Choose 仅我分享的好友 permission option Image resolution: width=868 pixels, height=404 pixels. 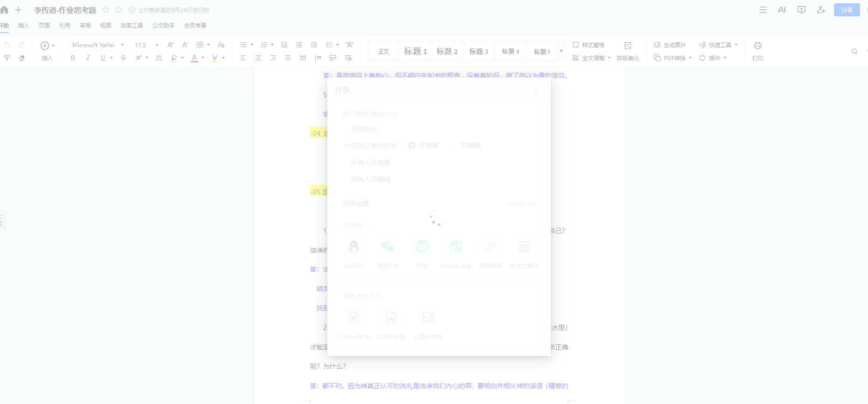[373, 146]
